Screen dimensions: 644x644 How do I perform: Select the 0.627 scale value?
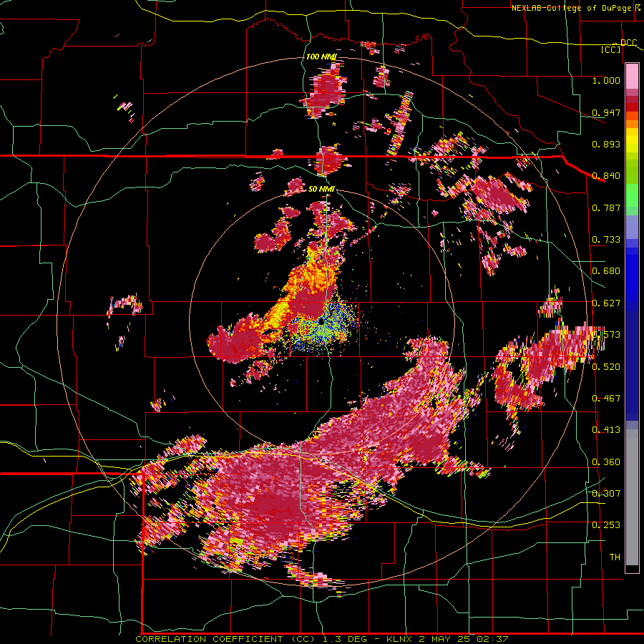point(606,303)
